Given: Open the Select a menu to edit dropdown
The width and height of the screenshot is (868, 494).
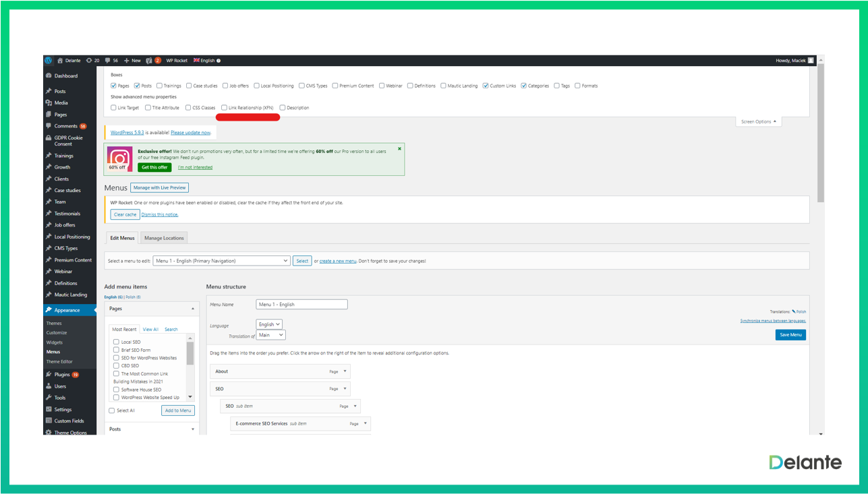Looking at the screenshot, I should pyautogui.click(x=221, y=261).
